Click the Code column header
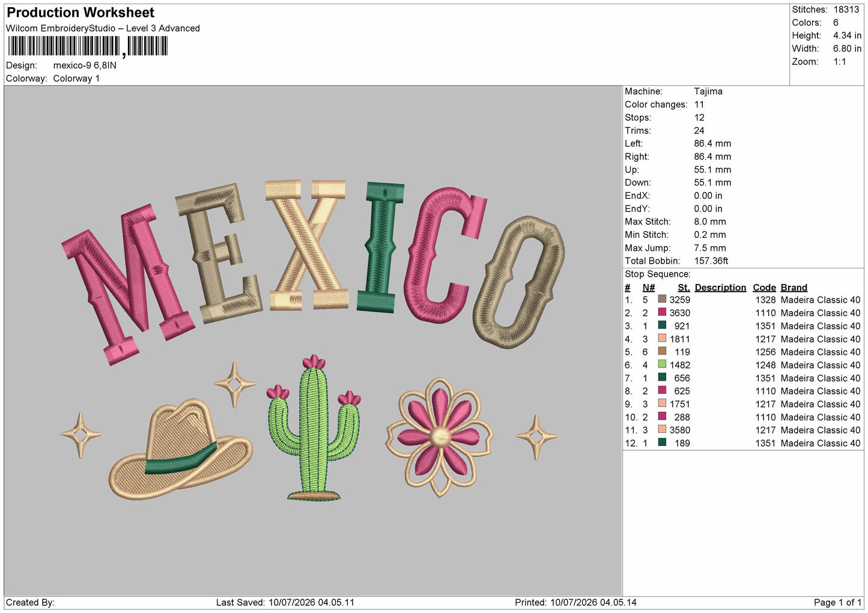Image resolution: width=868 pixels, height=613 pixels. tap(764, 288)
